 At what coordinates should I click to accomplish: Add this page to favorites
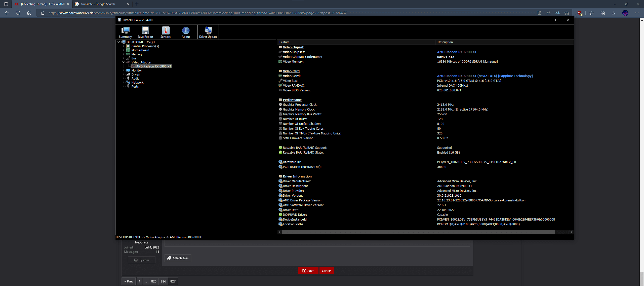[x=567, y=13]
